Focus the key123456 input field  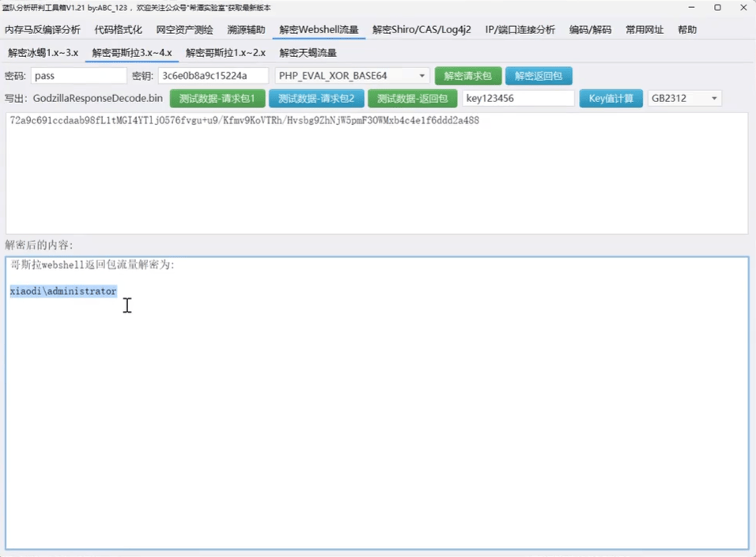click(518, 98)
